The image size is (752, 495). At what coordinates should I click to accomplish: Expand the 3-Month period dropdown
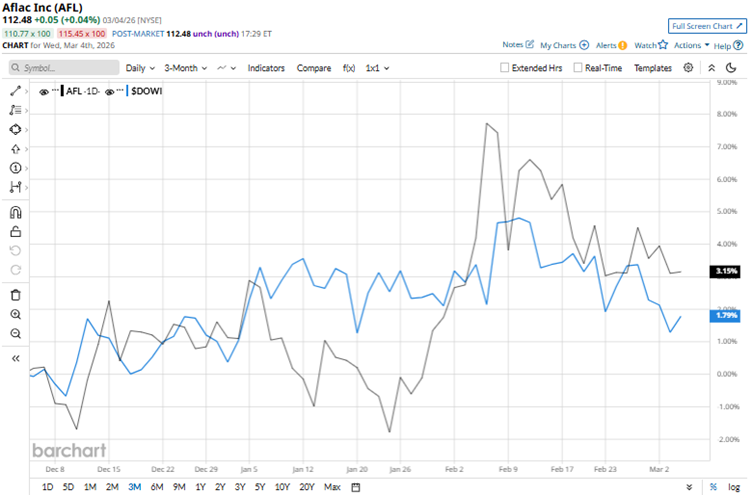coord(183,68)
